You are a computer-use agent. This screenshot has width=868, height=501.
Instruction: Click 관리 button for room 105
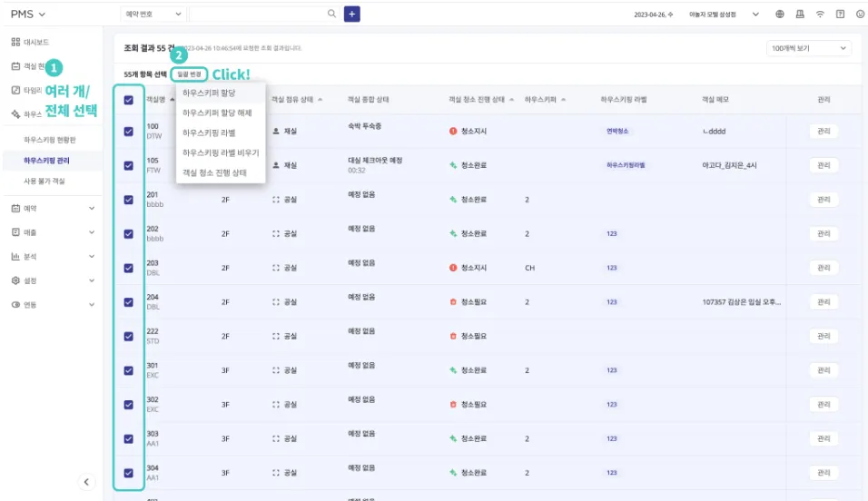pyautogui.click(x=823, y=165)
